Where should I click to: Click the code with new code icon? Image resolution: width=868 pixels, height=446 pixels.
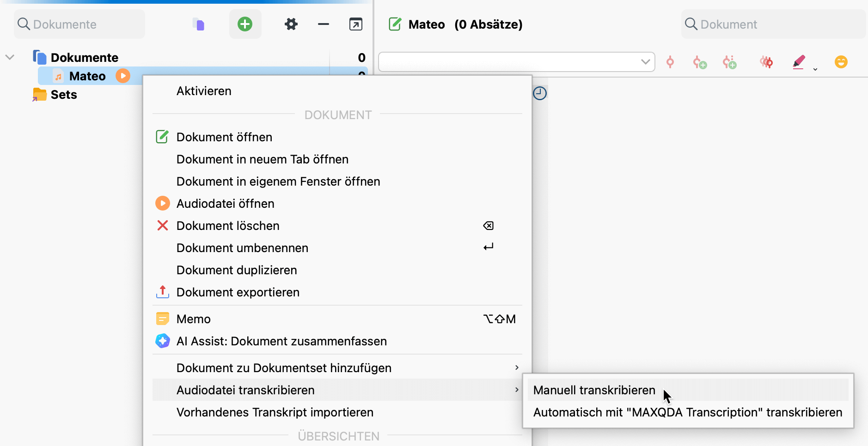click(700, 62)
